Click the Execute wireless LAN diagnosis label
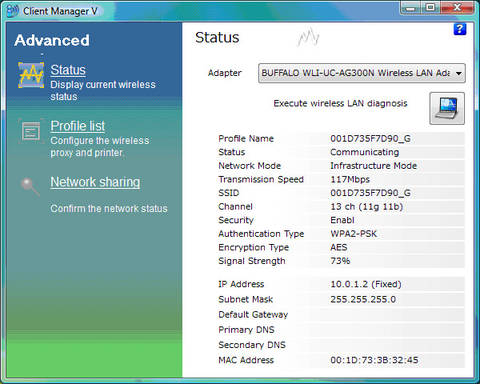This screenshot has height=384, width=480. [x=340, y=103]
